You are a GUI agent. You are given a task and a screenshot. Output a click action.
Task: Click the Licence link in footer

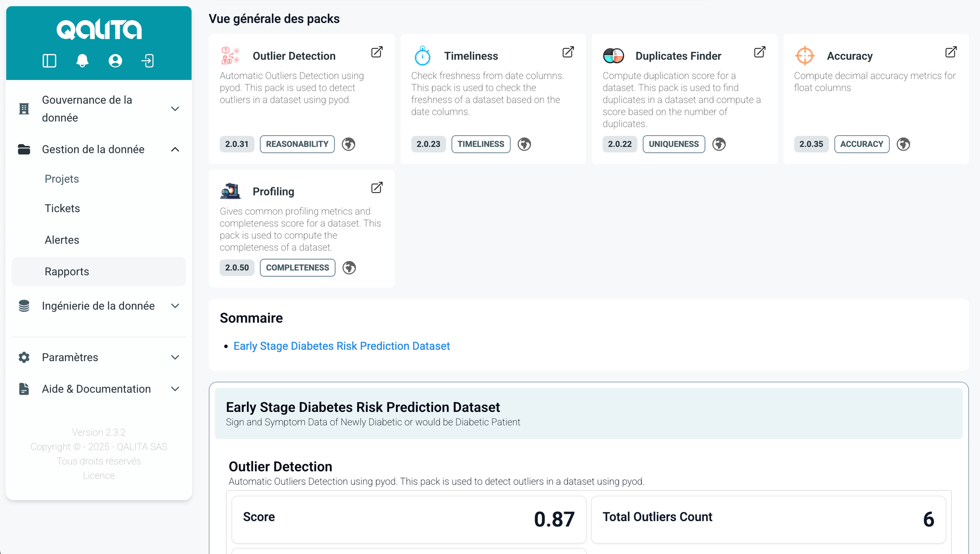tap(98, 476)
